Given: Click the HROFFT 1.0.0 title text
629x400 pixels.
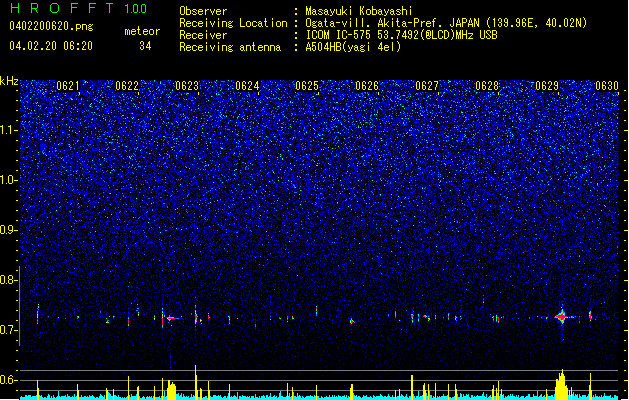Looking at the screenshot, I should [x=79, y=8].
